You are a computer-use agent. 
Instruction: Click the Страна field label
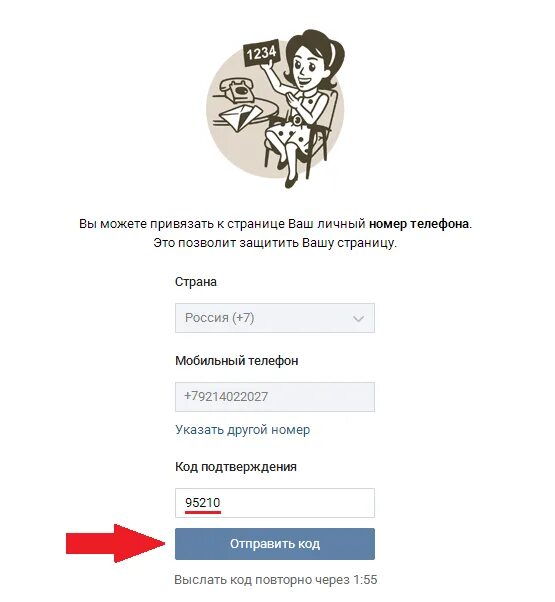pos(196,282)
